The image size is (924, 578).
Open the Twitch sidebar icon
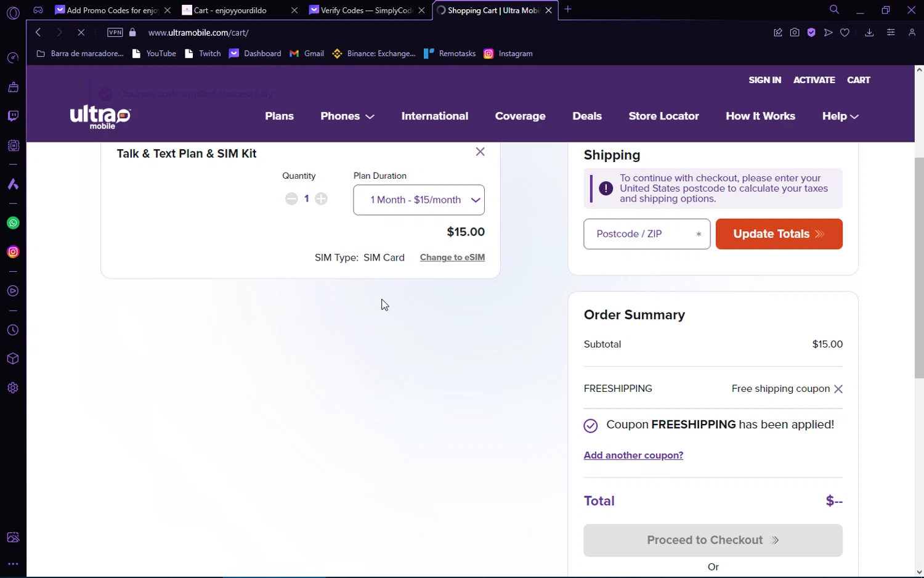[13, 116]
